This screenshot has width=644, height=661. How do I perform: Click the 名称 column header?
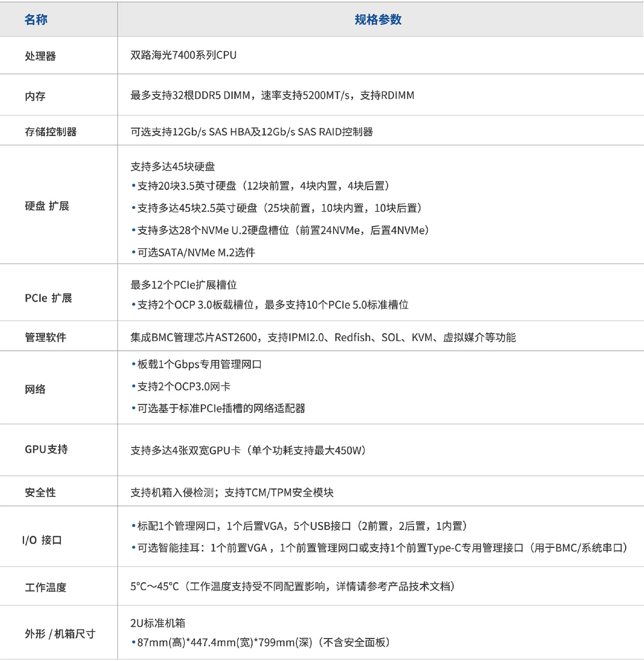point(36,20)
